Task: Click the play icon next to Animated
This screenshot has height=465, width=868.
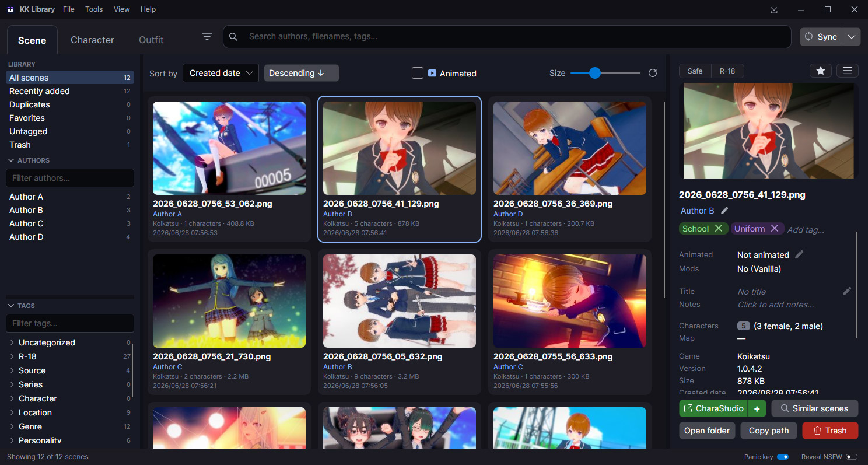Action: tap(432, 73)
